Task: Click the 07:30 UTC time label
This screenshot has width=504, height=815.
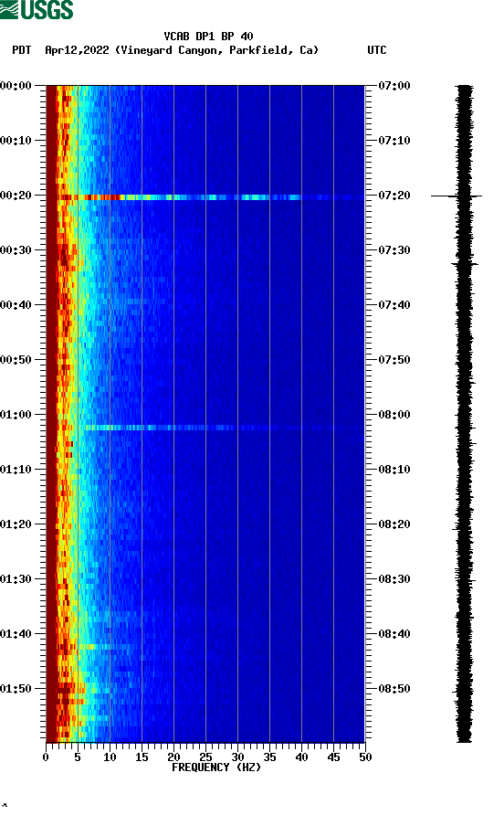Action: pyautogui.click(x=394, y=250)
